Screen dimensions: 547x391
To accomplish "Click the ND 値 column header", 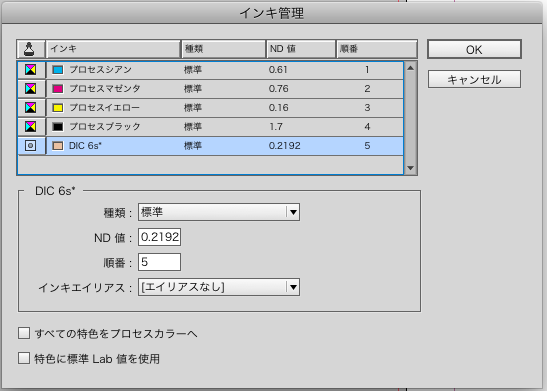I will (301, 49).
